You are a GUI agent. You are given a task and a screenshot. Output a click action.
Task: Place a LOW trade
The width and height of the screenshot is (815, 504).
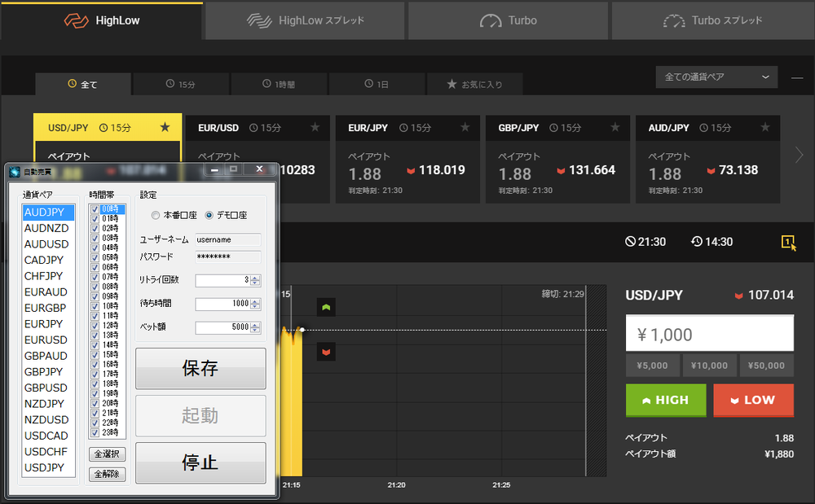(x=753, y=401)
